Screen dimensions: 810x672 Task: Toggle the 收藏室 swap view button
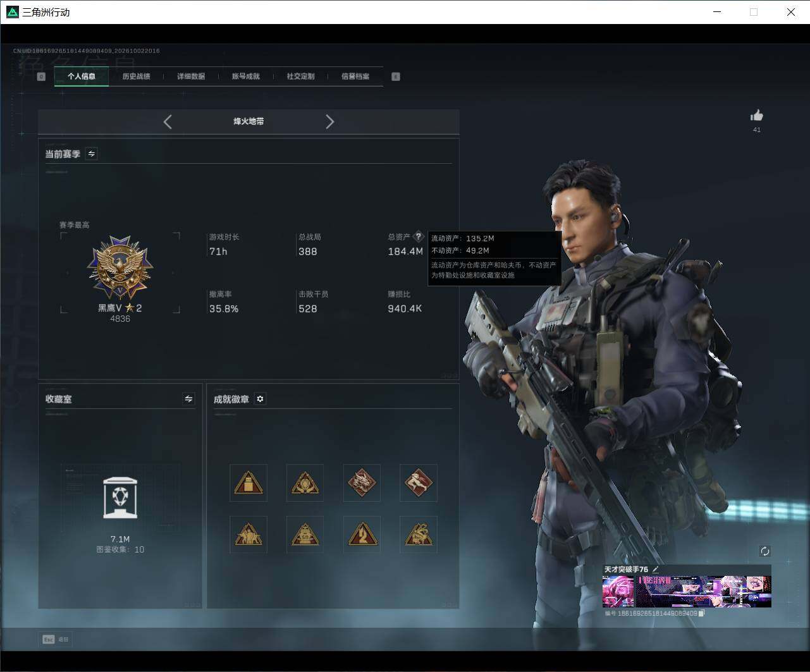point(188,399)
